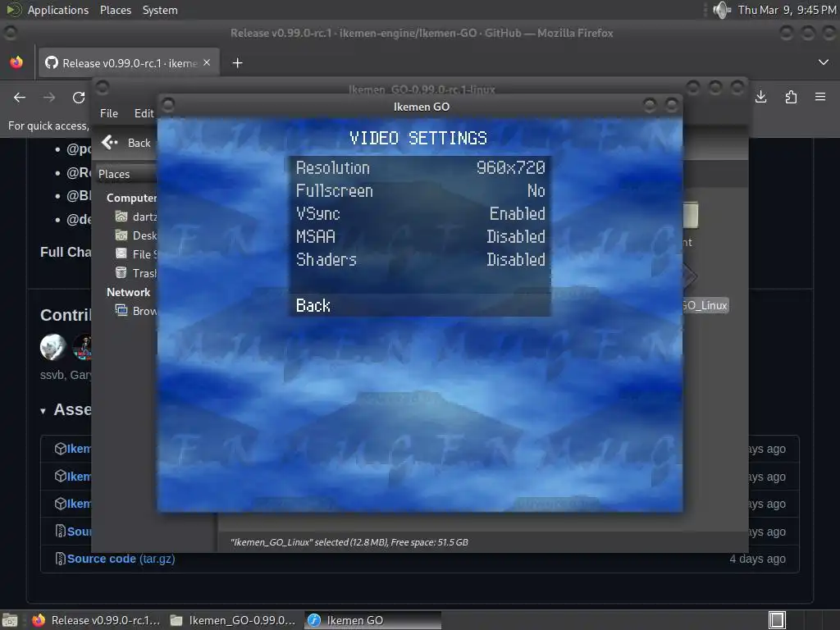Click the Ikemen GO taskbar app icon
840x630 pixels.
coord(314,620)
